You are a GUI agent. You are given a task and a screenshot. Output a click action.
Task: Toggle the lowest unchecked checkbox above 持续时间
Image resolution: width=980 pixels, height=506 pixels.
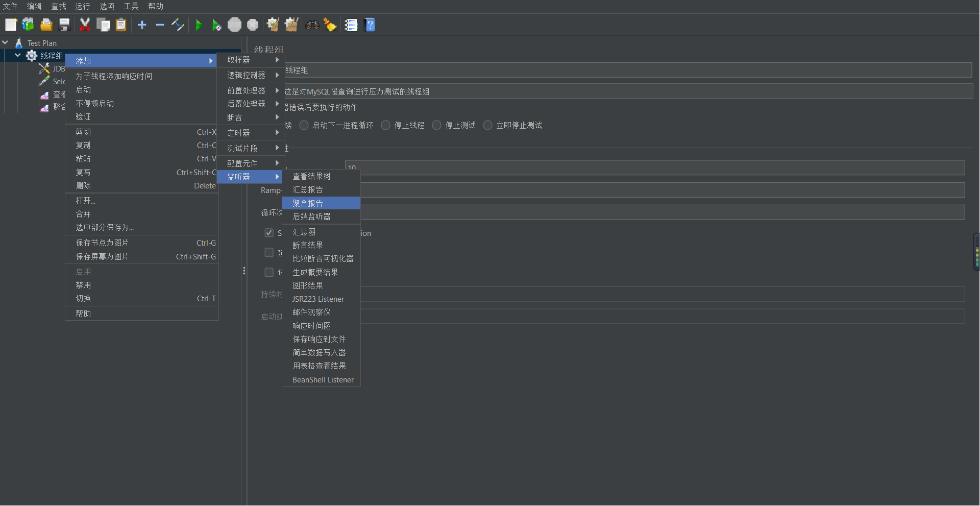pos(269,273)
